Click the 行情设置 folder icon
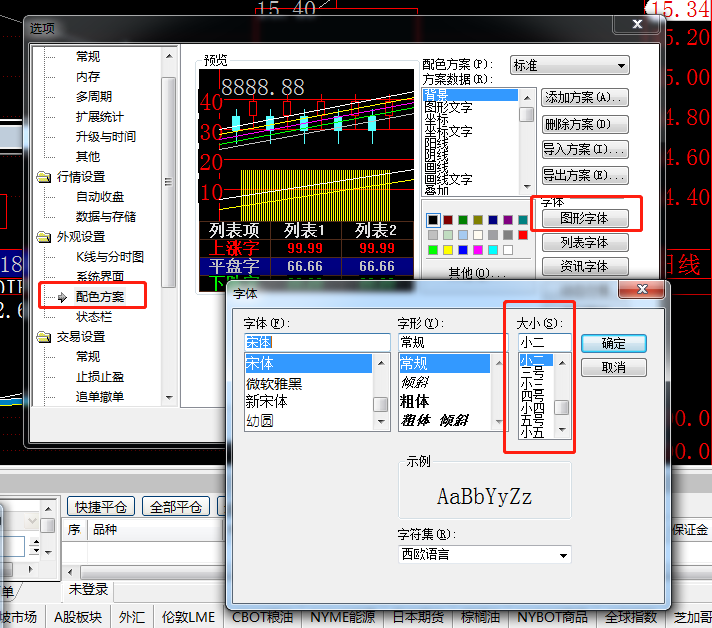This screenshot has height=628, width=712. pos(44,177)
